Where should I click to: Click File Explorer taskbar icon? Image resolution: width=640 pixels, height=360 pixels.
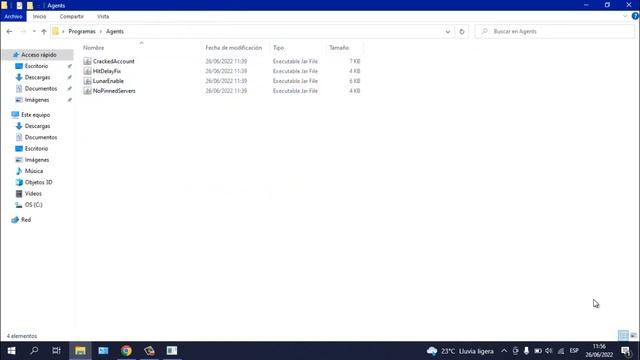pos(80,351)
